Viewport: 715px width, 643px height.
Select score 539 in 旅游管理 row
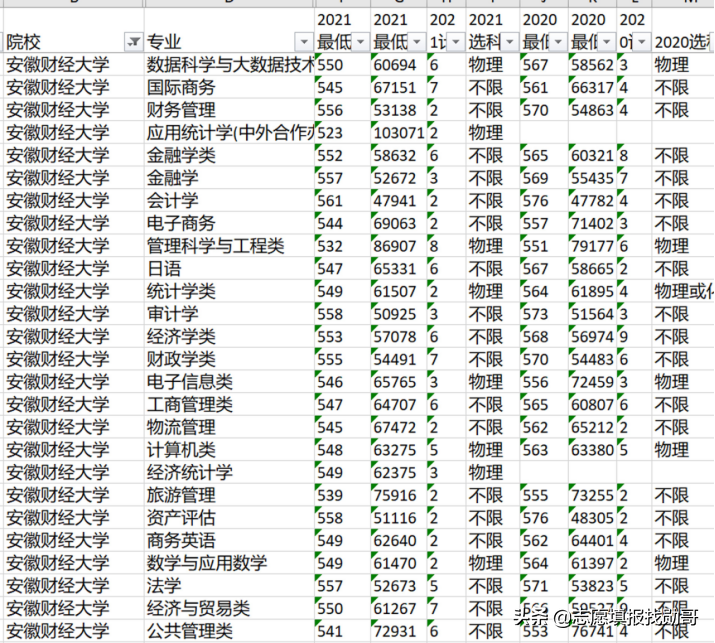pos(342,495)
